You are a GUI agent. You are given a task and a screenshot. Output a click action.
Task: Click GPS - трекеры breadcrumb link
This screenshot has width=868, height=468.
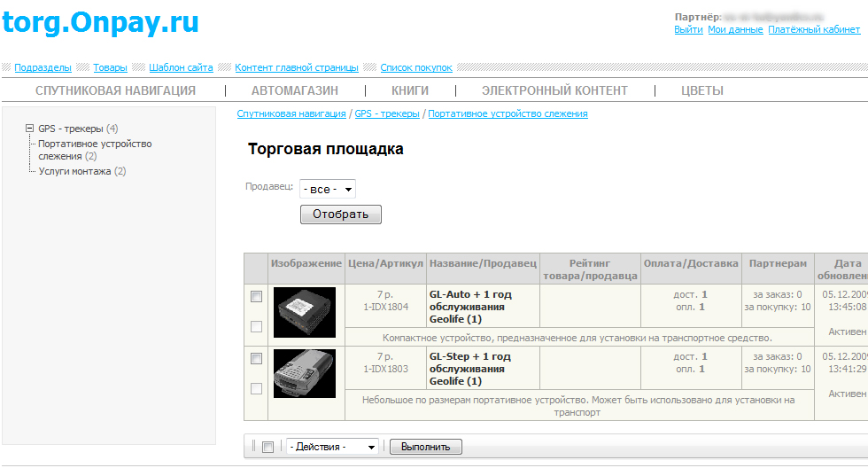click(387, 113)
